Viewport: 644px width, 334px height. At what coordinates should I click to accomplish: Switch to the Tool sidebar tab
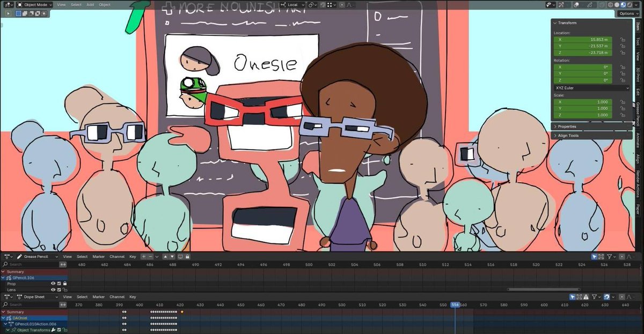638,40
